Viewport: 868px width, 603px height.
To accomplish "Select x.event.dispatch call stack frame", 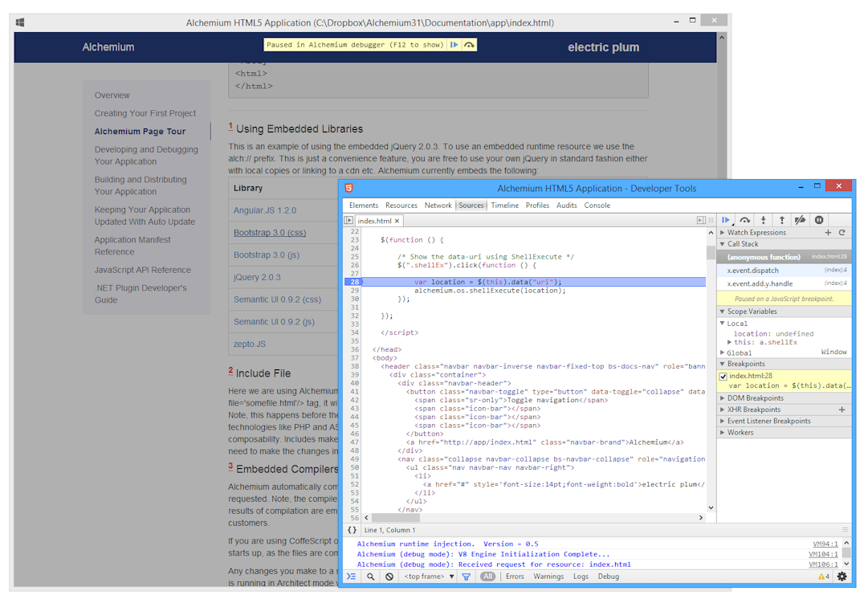I will [x=784, y=271].
